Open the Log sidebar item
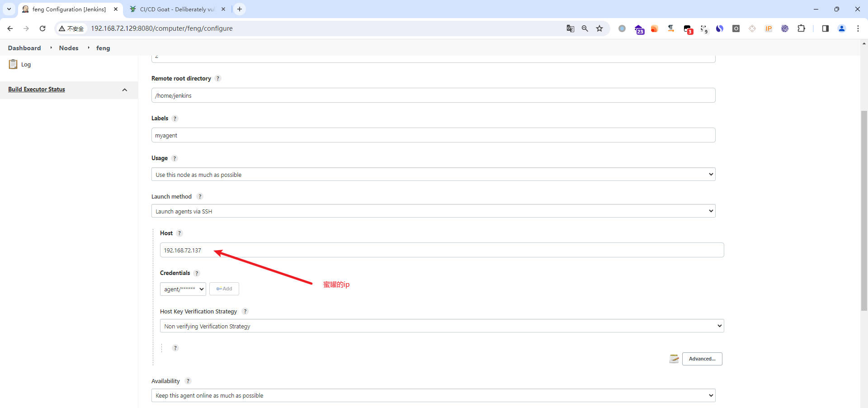The image size is (868, 408). (x=20, y=64)
